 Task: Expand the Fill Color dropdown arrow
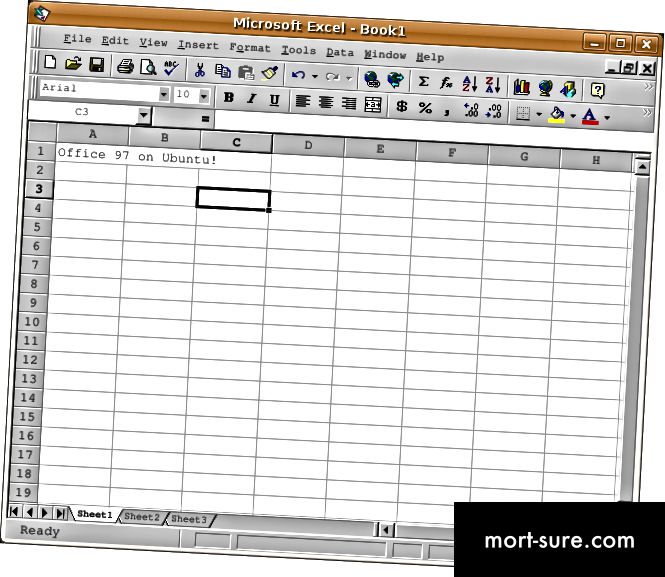(x=573, y=116)
